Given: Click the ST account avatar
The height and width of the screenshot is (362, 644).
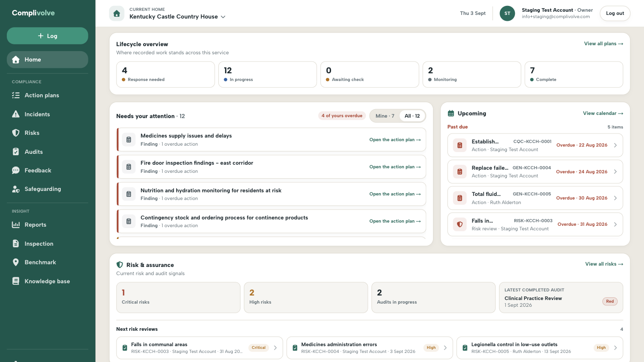Looking at the screenshot, I should pos(507,14).
